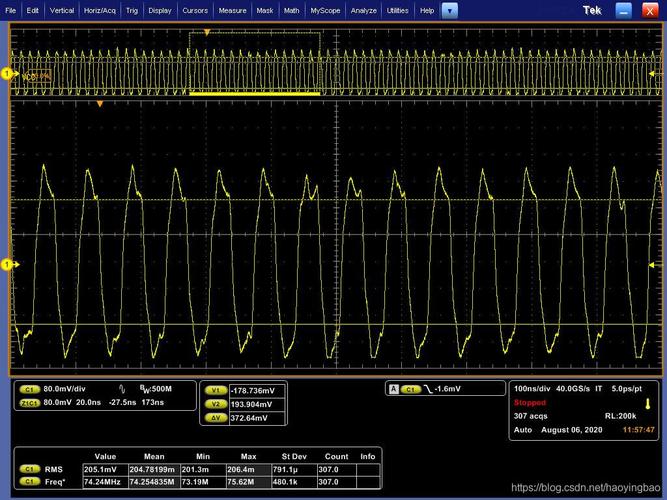Open the Display menu

[x=160, y=11]
